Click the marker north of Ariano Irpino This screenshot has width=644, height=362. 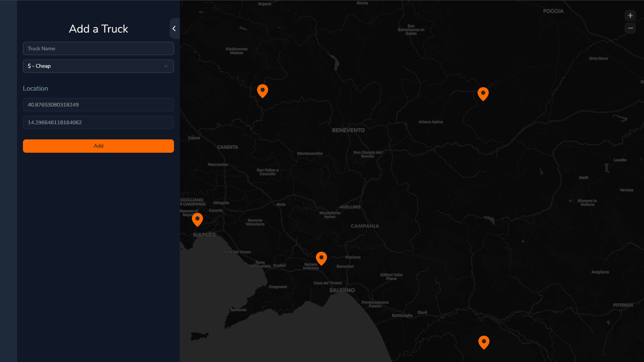click(483, 93)
